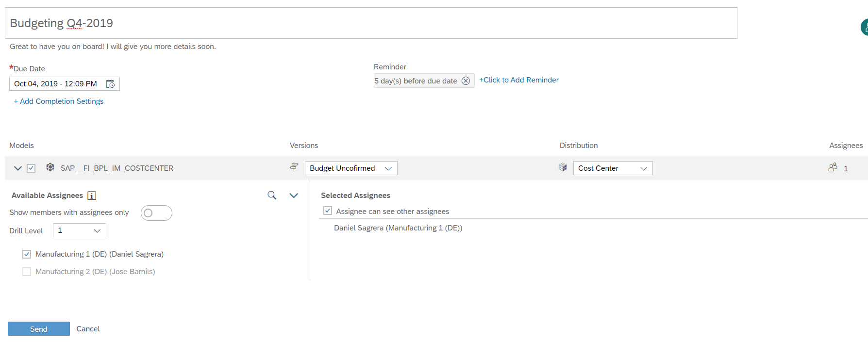Click the SAP__FI_BPL_IM_COSTCENTER model name

[117, 168]
